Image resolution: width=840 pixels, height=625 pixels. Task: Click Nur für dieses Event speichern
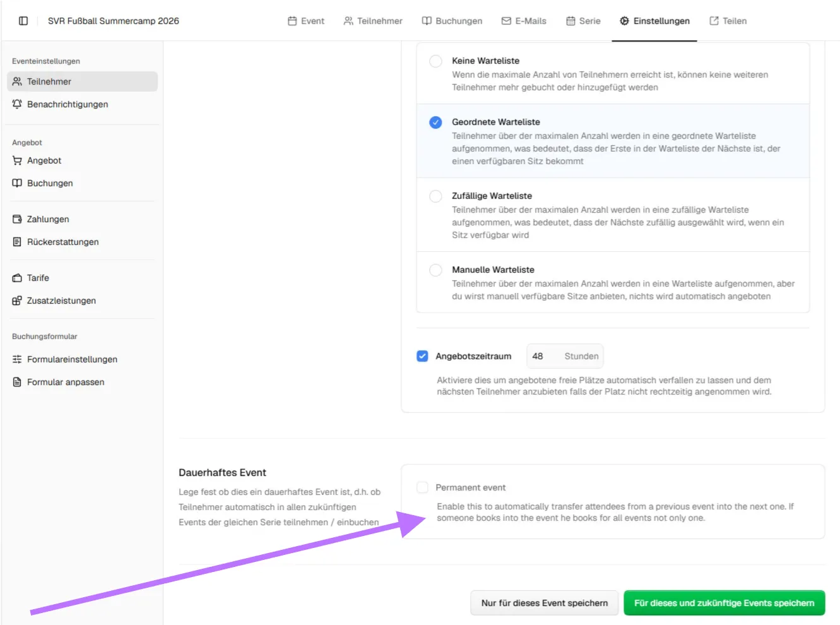click(x=544, y=603)
